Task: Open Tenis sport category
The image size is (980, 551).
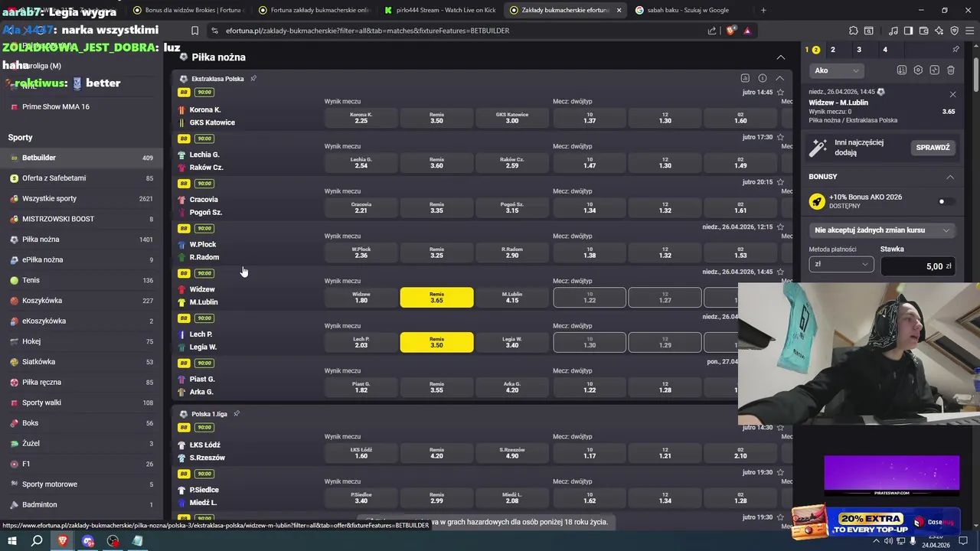Action: click(81, 280)
